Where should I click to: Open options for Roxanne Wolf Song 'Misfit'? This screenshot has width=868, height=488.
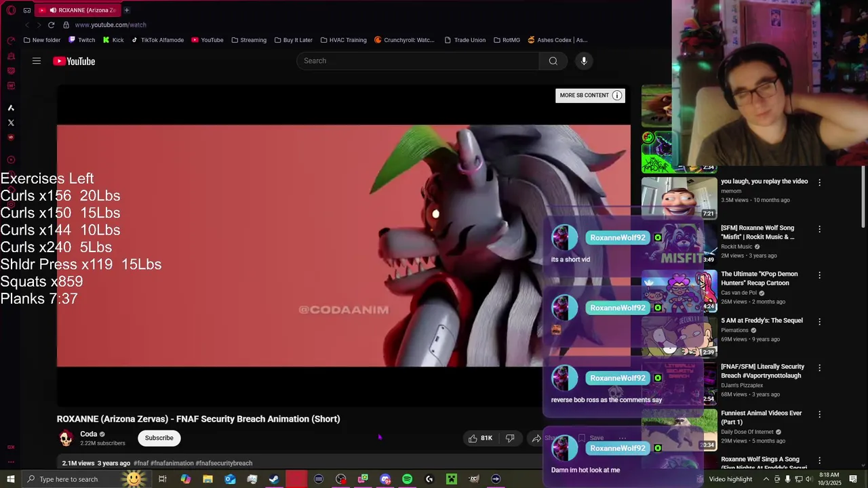coord(819,229)
